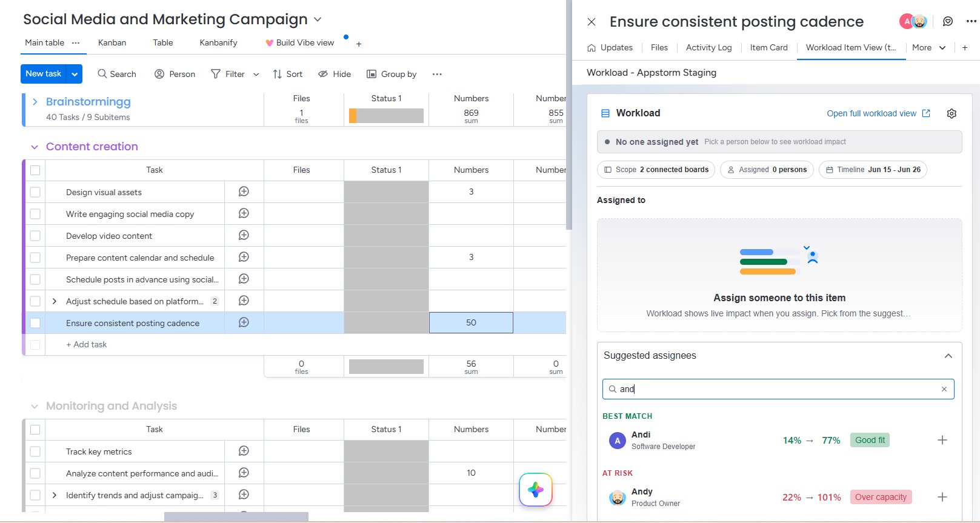Open Main table view options ellipsis
This screenshot has height=523, width=980.
coord(76,42)
